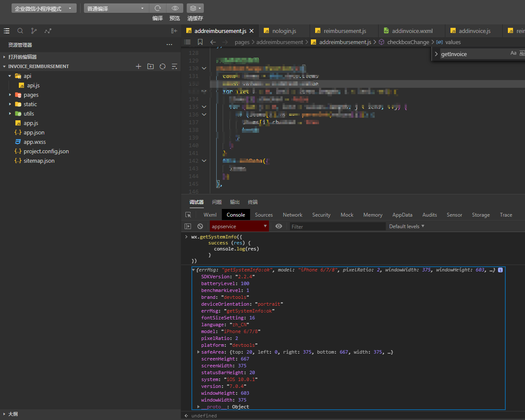The height and width of the screenshot is (420, 525).
Task: Open the appservice context dropdown
Action: coord(239,226)
